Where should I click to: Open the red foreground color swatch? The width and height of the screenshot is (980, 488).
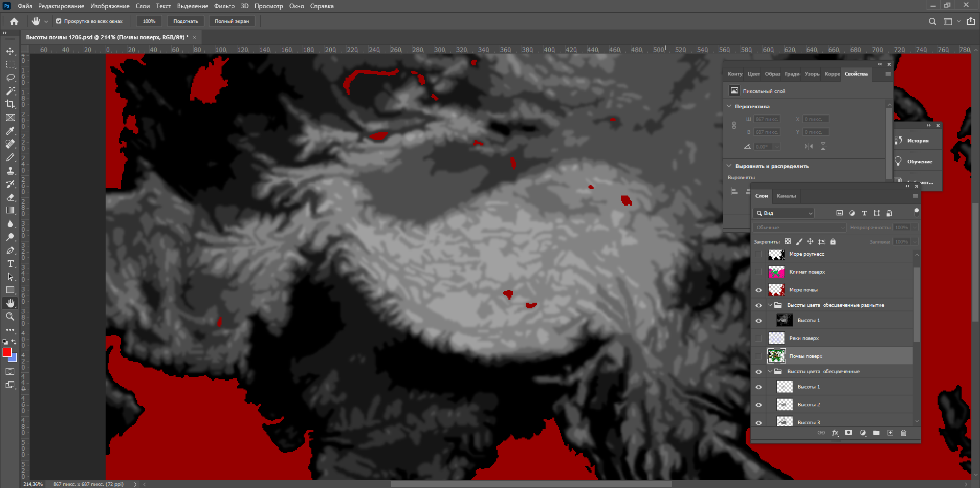[7, 352]
